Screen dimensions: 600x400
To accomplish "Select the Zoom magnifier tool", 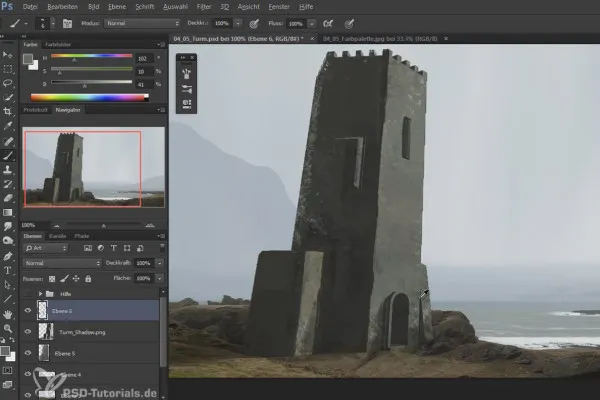I will tap(8, 328).
